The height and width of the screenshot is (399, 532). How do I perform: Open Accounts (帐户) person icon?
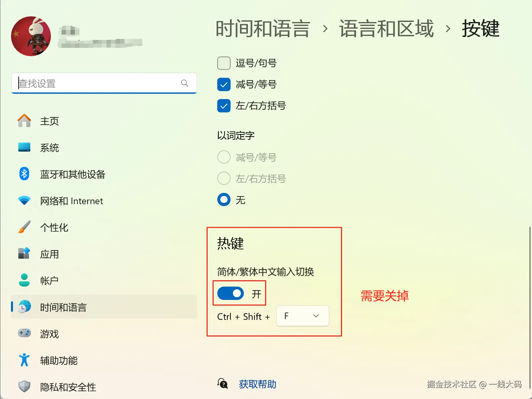[24, 280]
